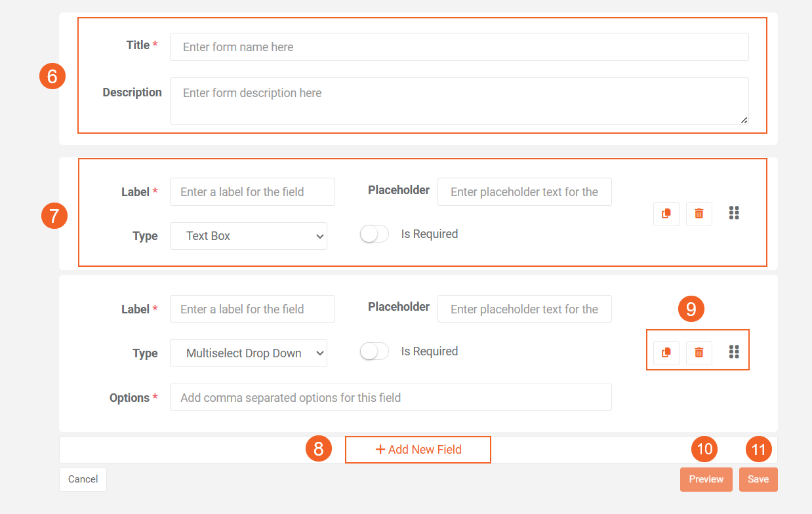Screen dimensions: 812x514
Task: Click the form Title input field
Action: tap(459, 47)
